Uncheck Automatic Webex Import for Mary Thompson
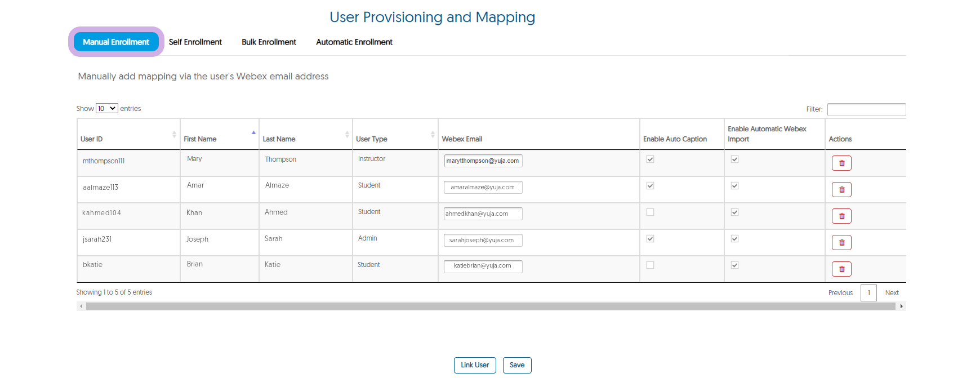Viewport: 980px width, 378px height. coord(734,159)
